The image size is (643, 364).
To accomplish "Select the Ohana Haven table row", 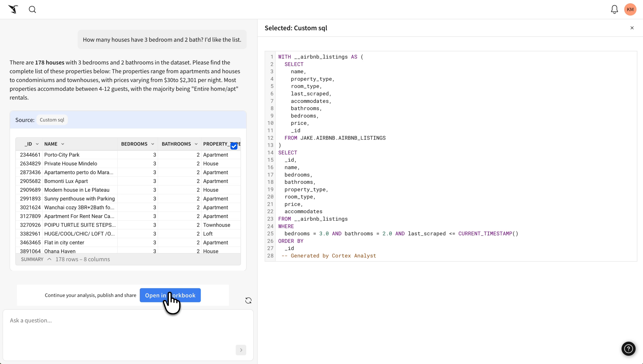I will [60, 251].
